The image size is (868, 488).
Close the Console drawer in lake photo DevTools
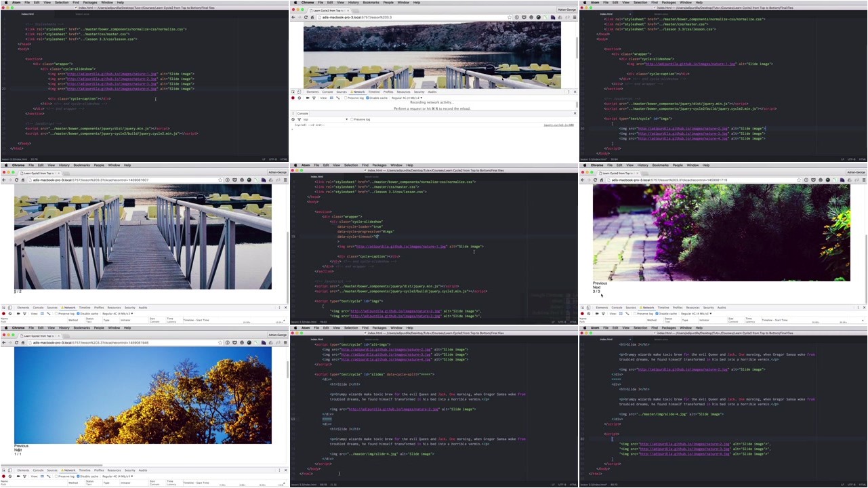point(575,113)
